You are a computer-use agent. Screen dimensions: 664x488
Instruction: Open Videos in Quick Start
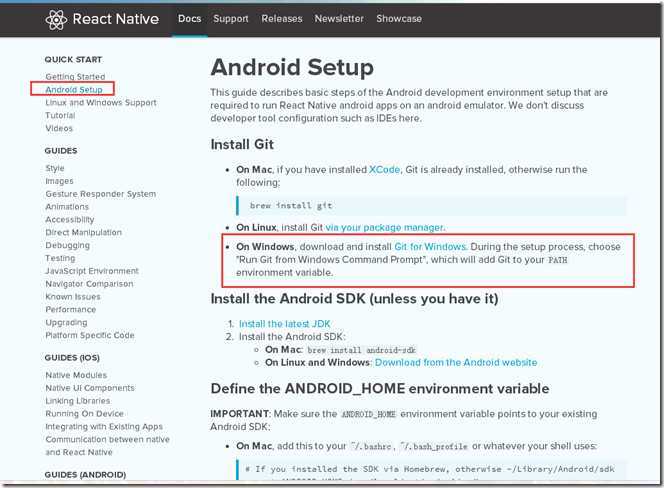[59, 128]
